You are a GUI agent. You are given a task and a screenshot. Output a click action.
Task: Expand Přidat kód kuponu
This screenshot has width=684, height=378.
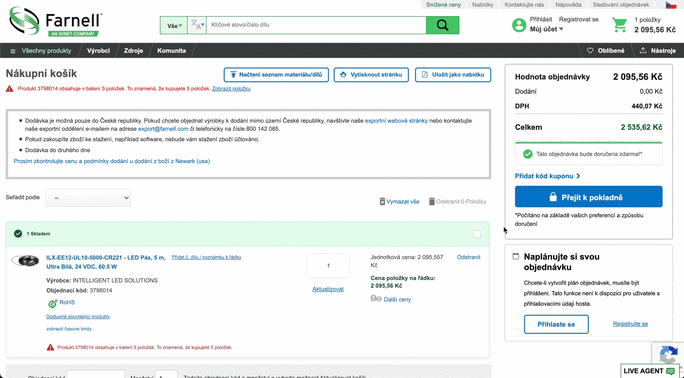547,176
